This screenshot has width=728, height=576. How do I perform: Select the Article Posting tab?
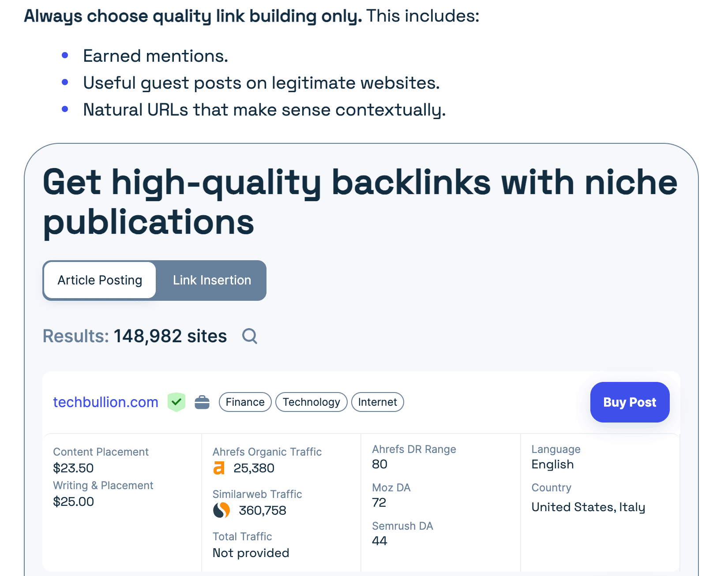[99, 280]
